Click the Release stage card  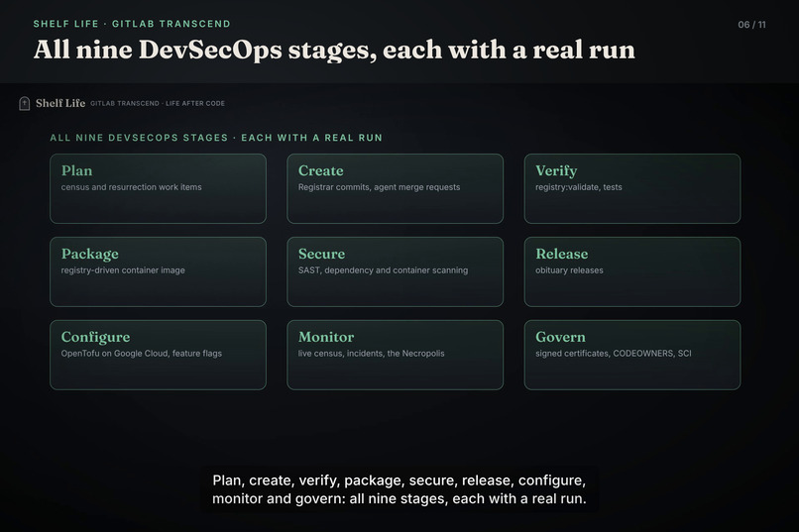[631, 271]
